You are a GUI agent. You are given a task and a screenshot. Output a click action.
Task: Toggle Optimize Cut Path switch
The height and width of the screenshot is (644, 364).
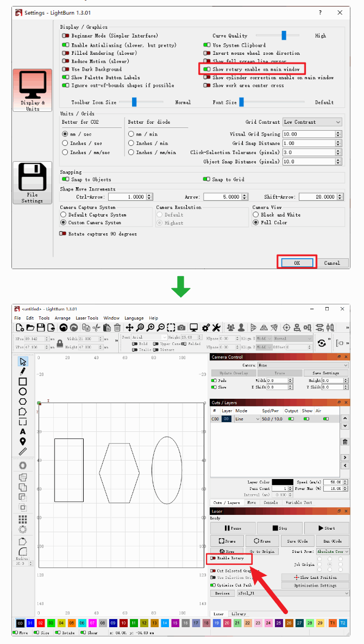[x=213, y=585]
